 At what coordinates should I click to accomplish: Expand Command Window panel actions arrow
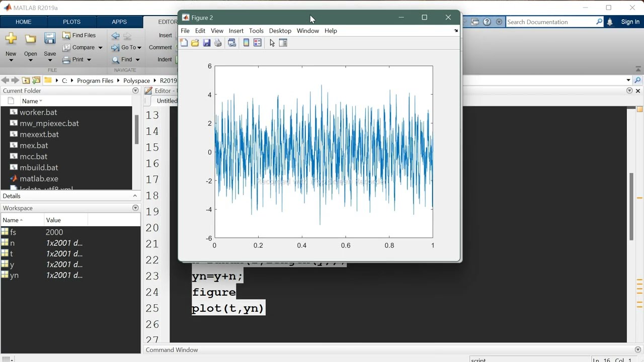[x=638, y=350]
